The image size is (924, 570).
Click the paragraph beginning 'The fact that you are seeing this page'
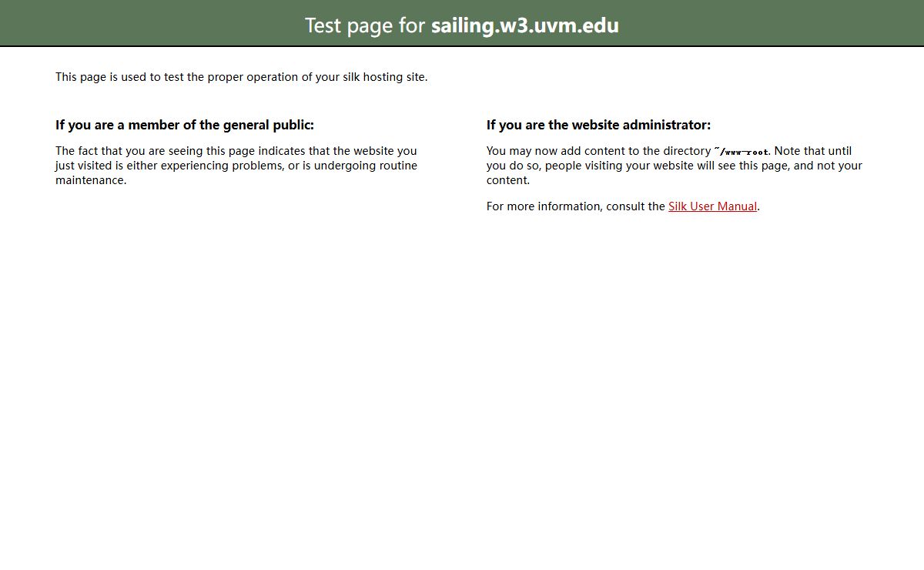tap(236, 166)
